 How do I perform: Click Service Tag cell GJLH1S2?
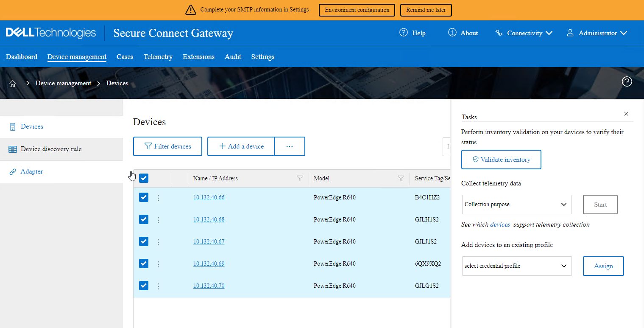(x=427, y=220)
